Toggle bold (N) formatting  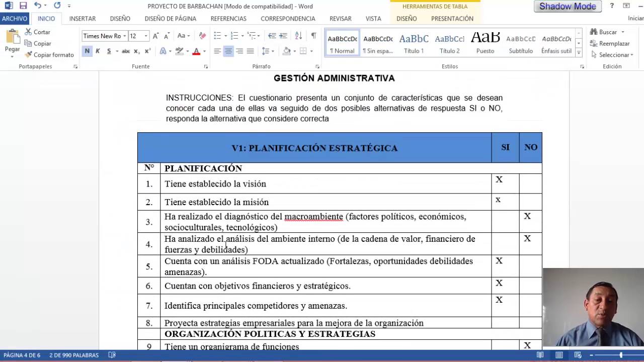(x=87, y=51)
